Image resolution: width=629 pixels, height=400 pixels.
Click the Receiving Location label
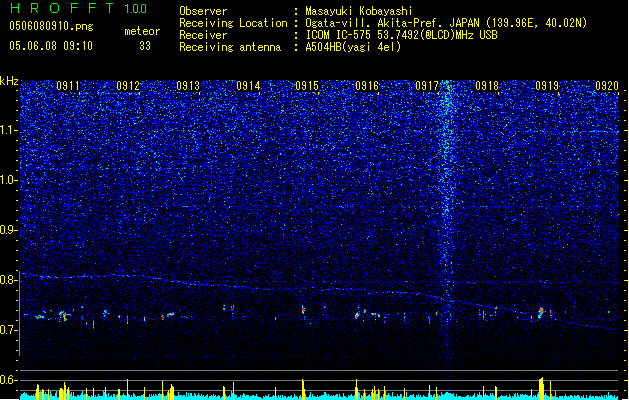233,23
